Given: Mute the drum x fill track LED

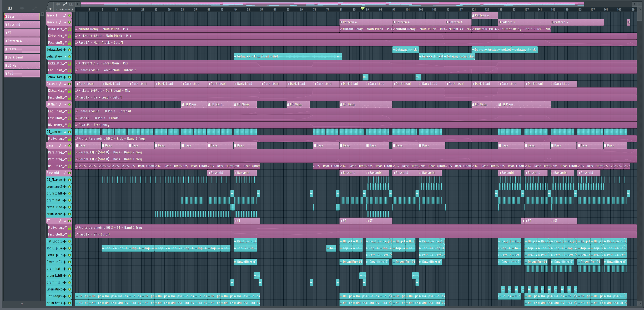Looking at the screenshot, I should point(70,193).
